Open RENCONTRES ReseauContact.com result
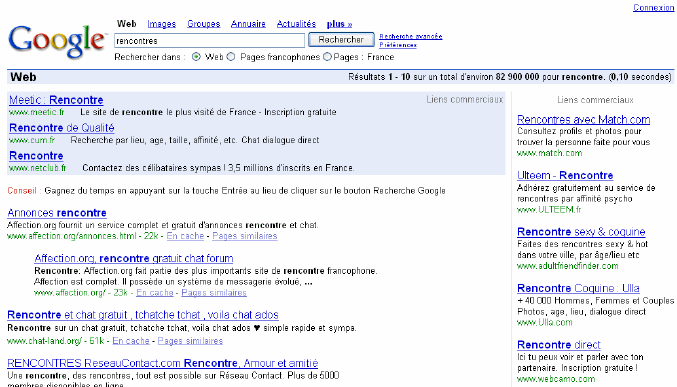Image resolution: width=677 pixels, height=387 pixels. (x=163, y=363)
